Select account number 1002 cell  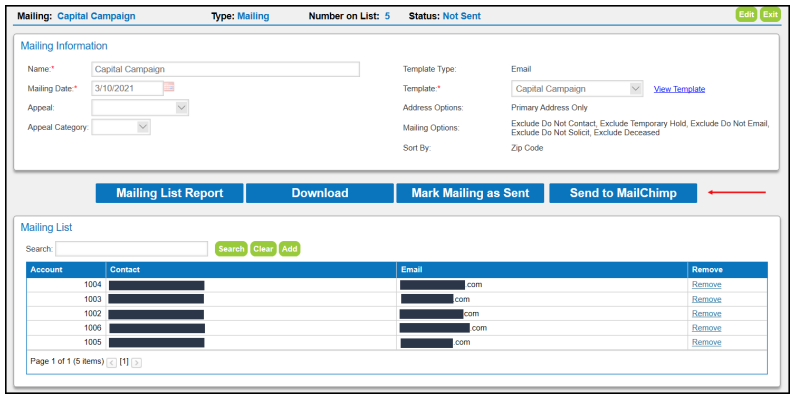coord(67,314)
